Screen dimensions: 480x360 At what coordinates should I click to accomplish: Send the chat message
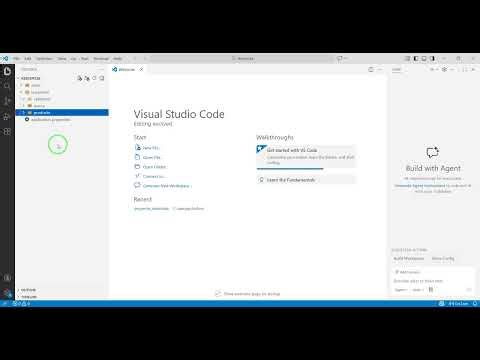click(468, 289)
